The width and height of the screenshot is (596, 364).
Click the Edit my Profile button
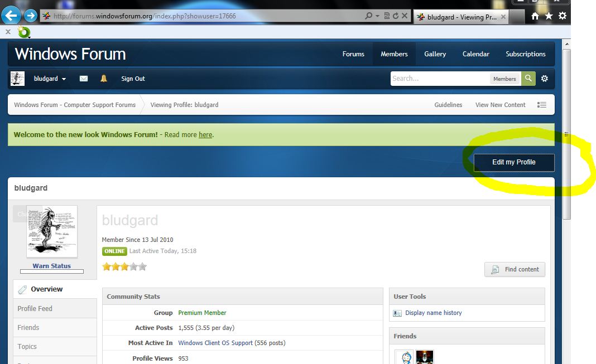pos(514,162)
